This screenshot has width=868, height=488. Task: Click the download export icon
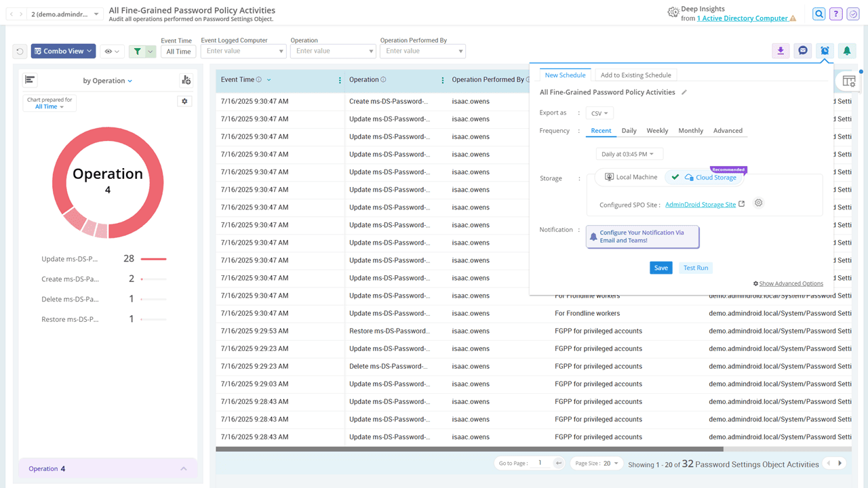[x=781, y=51]
